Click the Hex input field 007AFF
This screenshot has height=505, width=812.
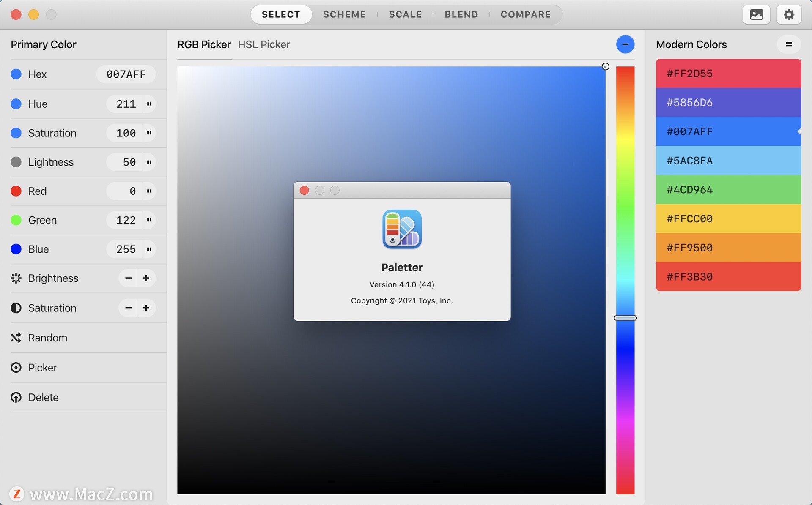pyautogui.click(x=126, y=74)
